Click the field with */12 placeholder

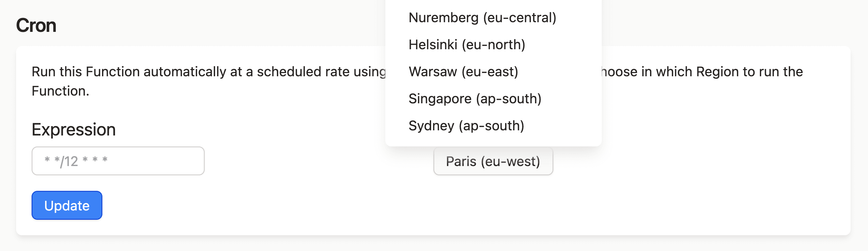point(118,161)
